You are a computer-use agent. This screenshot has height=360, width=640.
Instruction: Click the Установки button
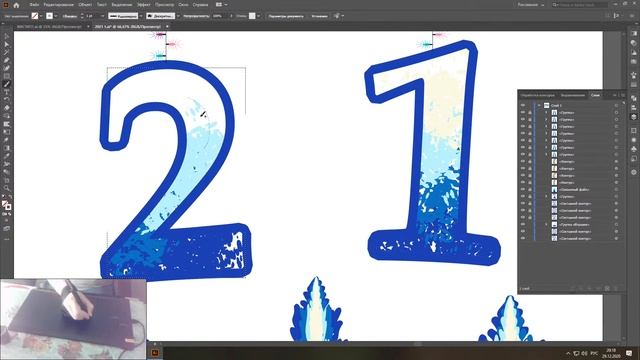pyautogui.click(x=319, y=16)
